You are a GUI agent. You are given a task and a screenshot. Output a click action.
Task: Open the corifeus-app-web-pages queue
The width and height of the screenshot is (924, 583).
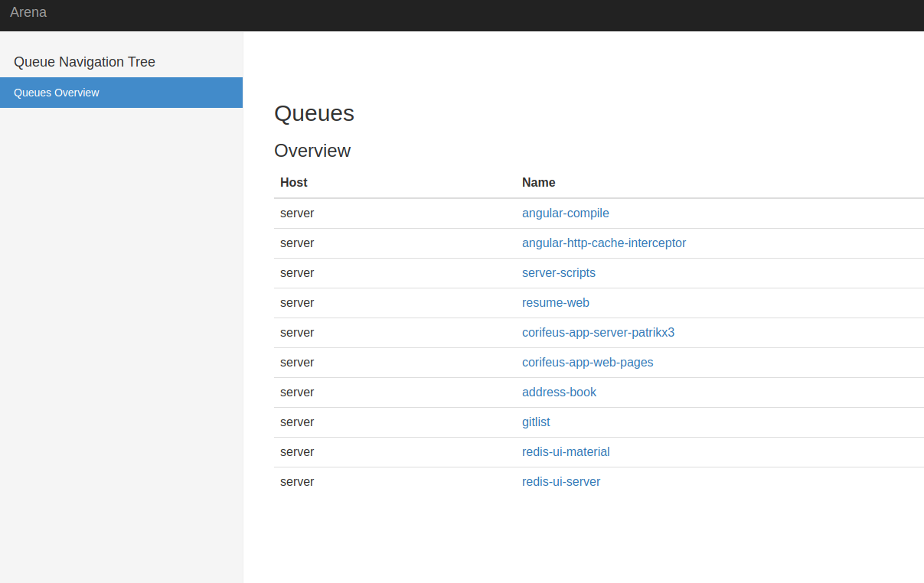(x=588, y=362)
